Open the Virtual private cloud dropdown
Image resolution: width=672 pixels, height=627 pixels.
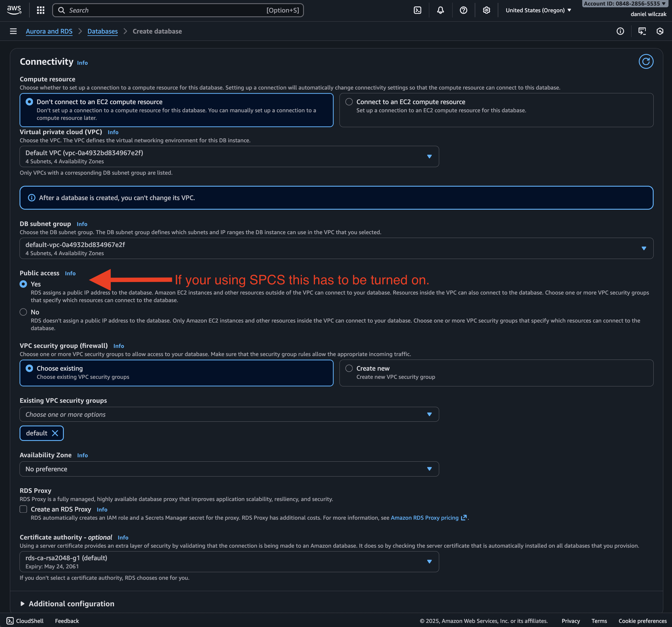click(229, 157)
